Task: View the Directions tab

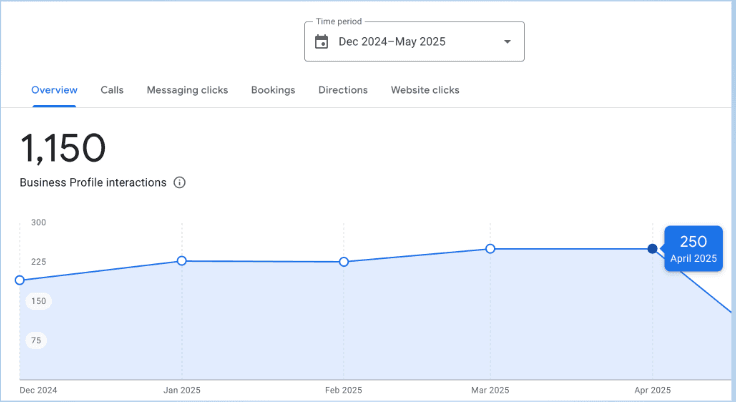Action: [343, 90]
